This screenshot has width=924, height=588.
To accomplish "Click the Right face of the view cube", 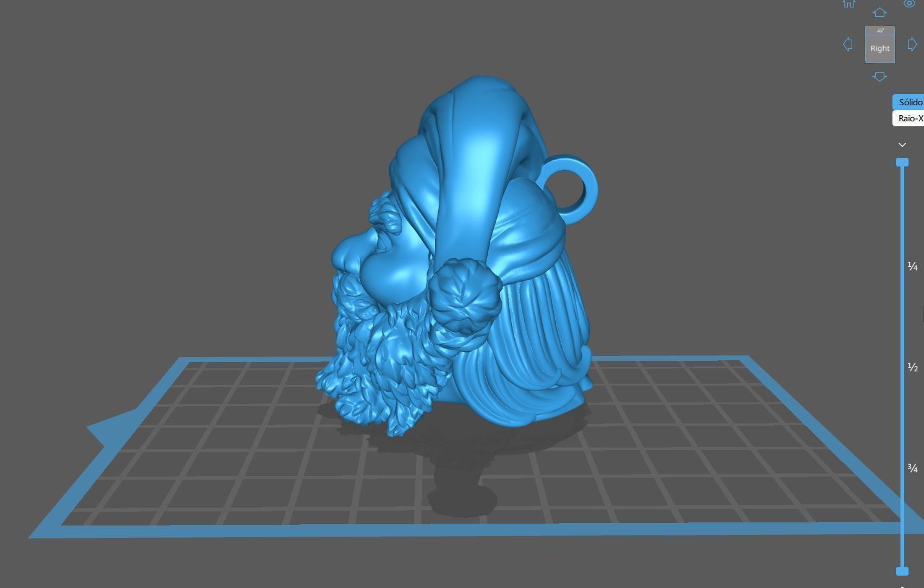I will pyautogui.click(x=879, y=48).
